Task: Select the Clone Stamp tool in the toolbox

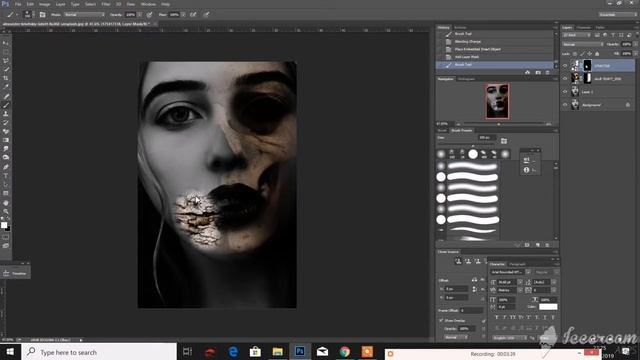Action: 6,114
